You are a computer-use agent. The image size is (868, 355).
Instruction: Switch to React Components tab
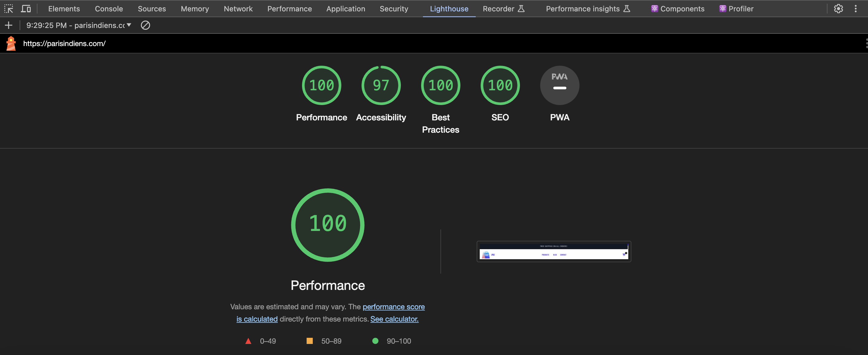click(678, 9)
